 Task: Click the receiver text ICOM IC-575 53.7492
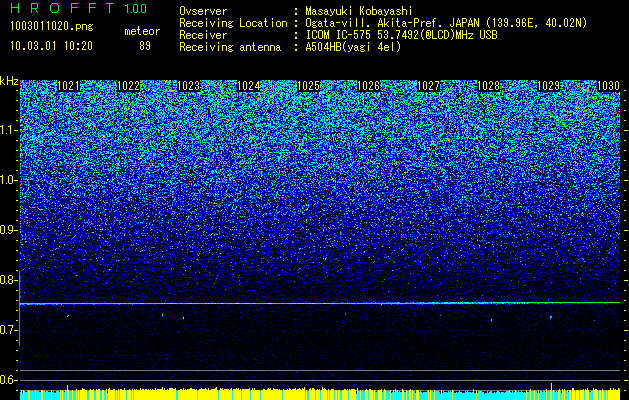tap(376, 35)
